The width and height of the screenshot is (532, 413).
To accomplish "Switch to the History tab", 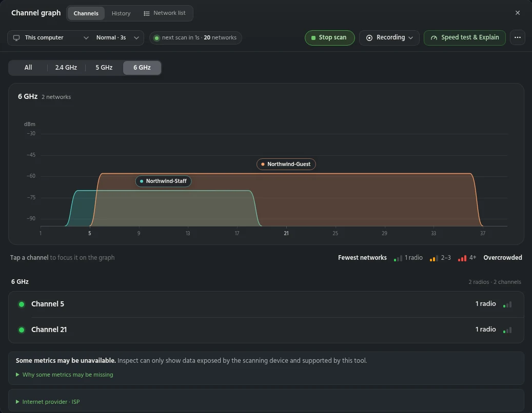I will [x=121, y=13].
